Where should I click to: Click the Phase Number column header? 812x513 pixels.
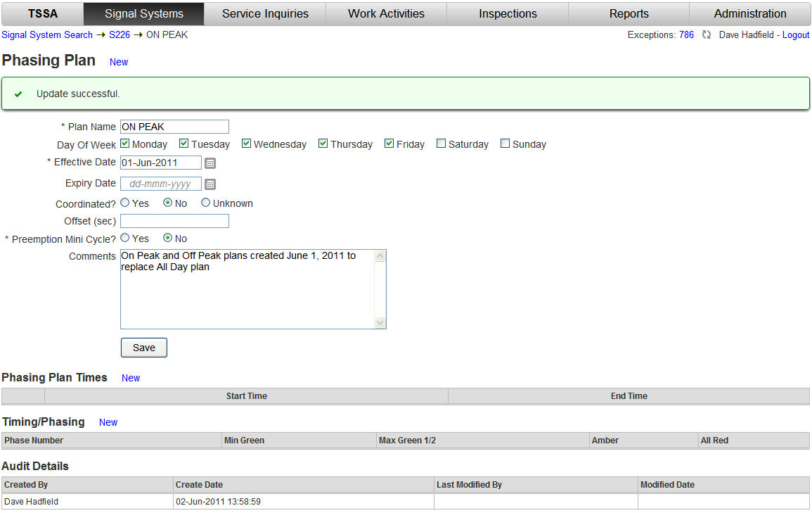[111, 441]
